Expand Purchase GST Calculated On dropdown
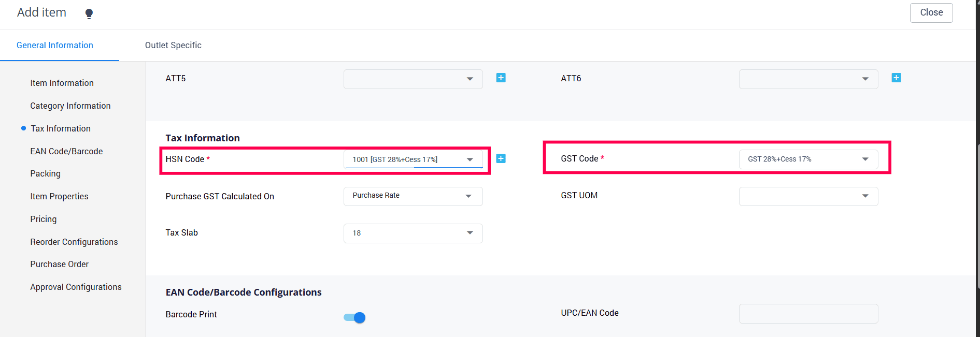 tap(413, 196)
